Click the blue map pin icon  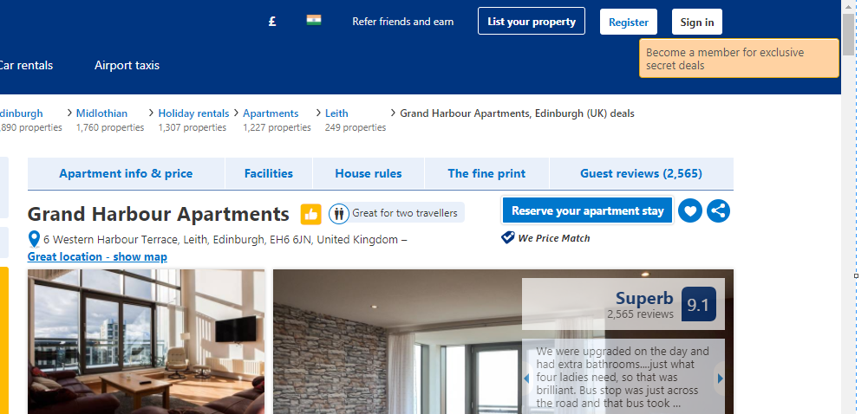pyautogui.click(x=34, y=240)
